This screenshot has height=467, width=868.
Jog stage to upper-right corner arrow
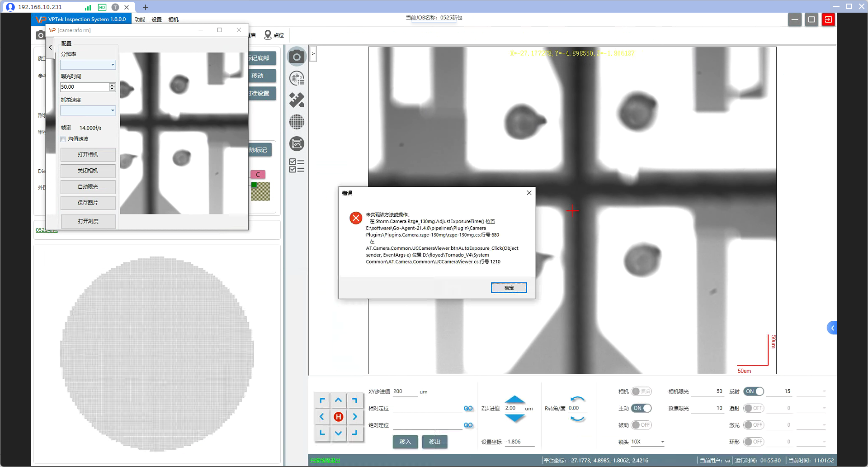pos(355,400)
